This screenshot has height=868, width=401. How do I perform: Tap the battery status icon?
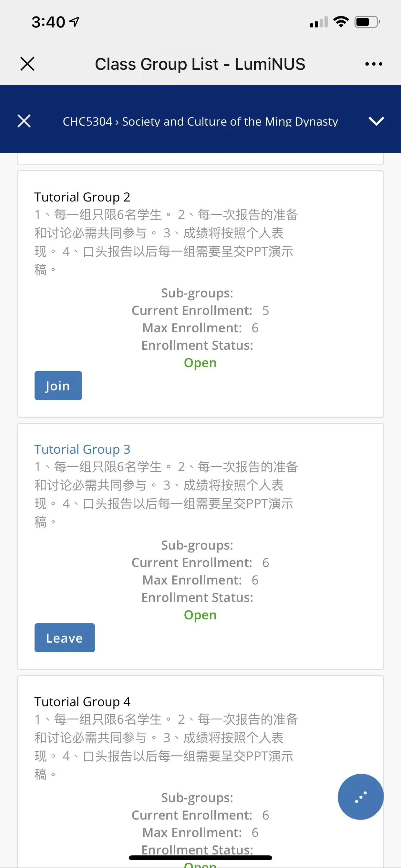[x=367, y=22]
